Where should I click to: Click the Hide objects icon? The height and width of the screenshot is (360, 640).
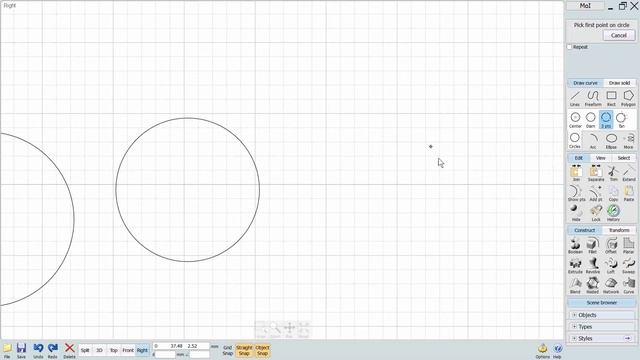pyautogui.click(x=576, y=213)
